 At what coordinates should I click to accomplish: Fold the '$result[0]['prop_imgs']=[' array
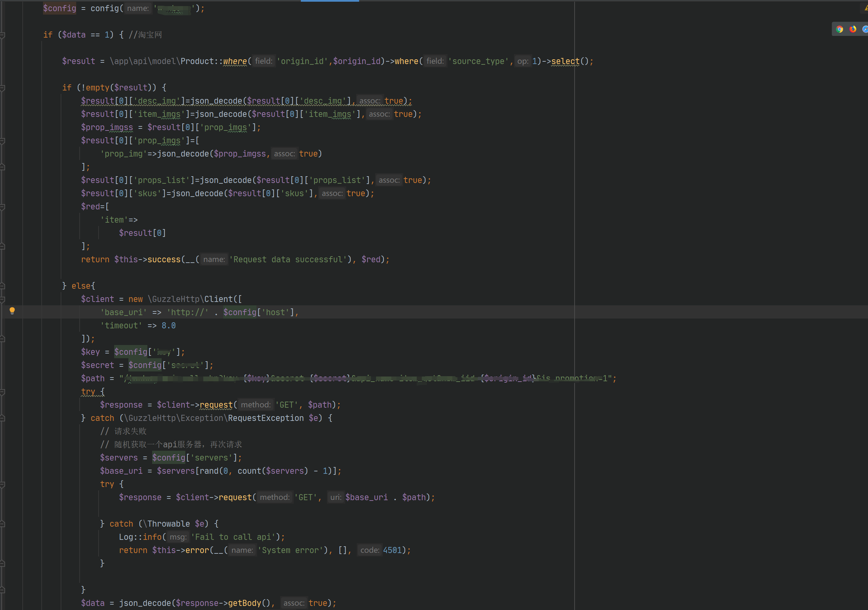coord(2,141)
